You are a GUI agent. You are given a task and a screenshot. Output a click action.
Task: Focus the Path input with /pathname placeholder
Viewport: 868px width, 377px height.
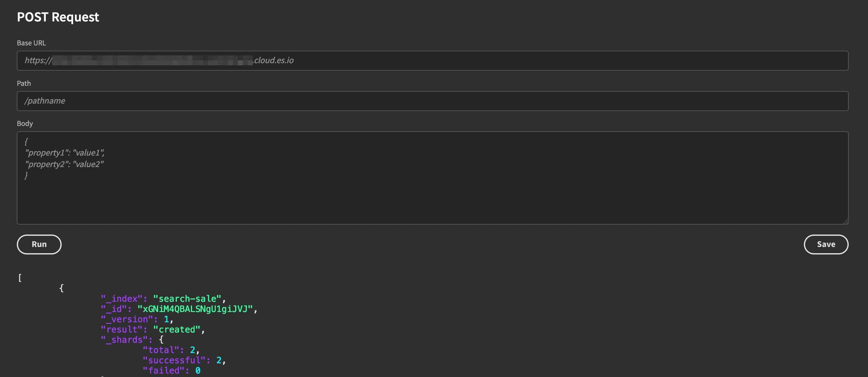pos(433,101)
